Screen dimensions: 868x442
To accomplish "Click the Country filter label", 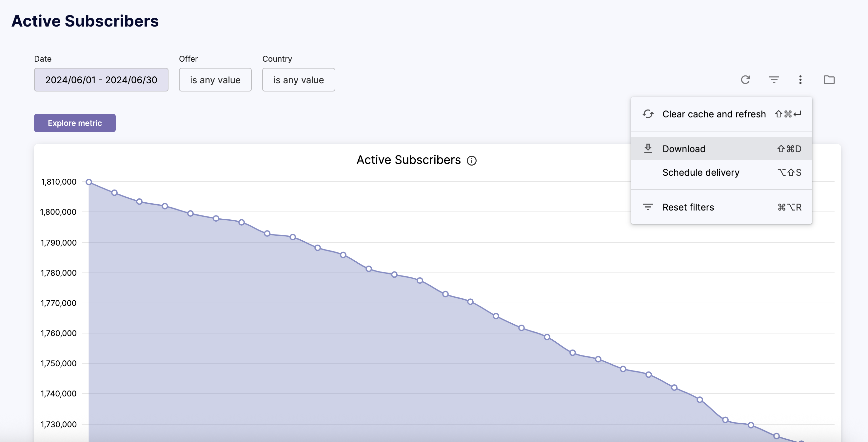I will pos(277,59).
